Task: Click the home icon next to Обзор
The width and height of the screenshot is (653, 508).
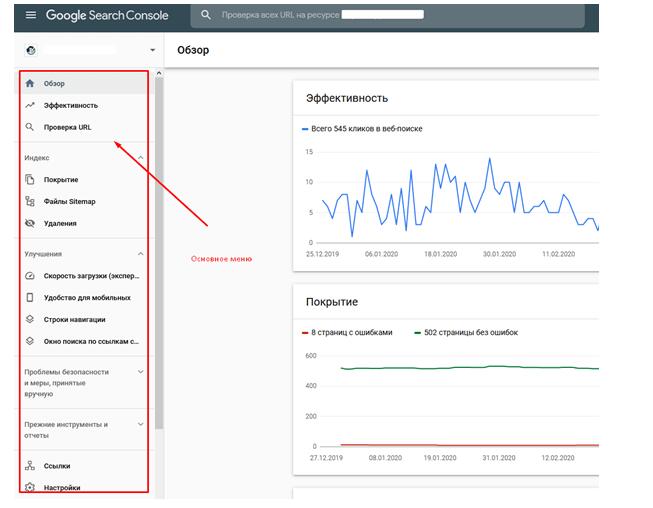Action: (x=30, y=83)
